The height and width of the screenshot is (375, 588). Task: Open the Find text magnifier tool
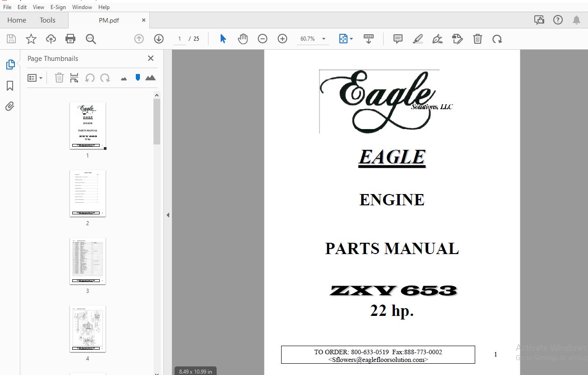(x=91, y=39)
